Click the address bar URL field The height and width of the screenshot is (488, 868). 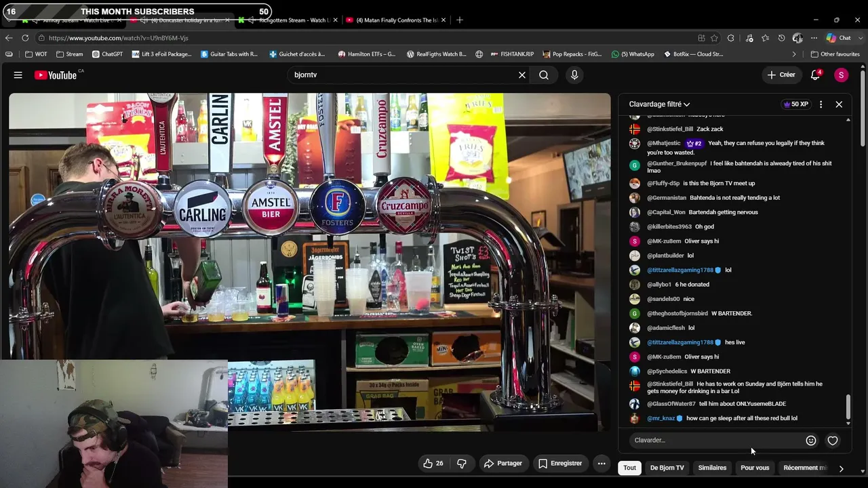point(366,38)
